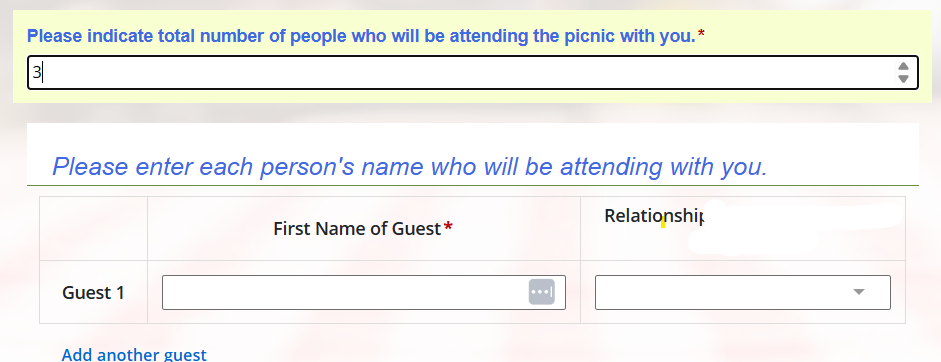Open the Relationship dropdown using its arrow
This screenshot has height=362, width=941.
tap(859, 292)
